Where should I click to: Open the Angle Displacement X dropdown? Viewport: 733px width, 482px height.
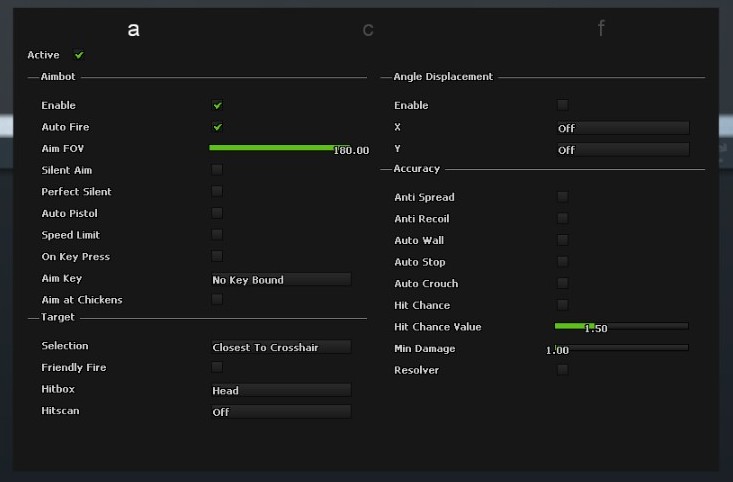click(622, 128)
